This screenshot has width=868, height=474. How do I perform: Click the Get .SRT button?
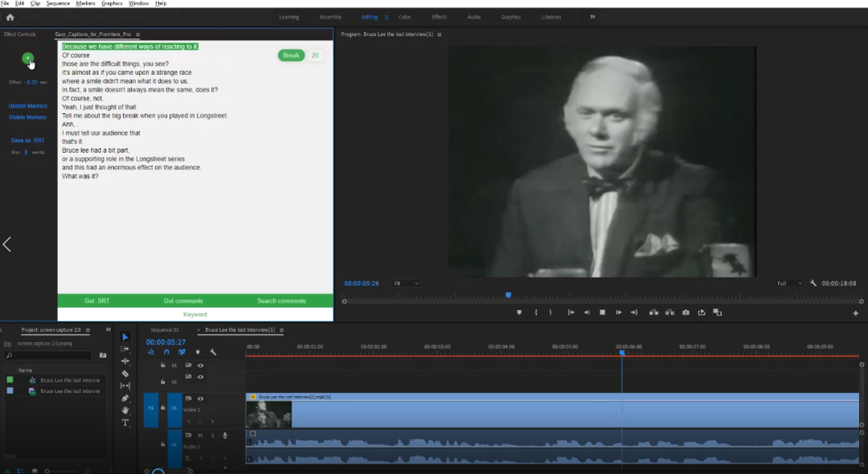click(x=97, y=301)
